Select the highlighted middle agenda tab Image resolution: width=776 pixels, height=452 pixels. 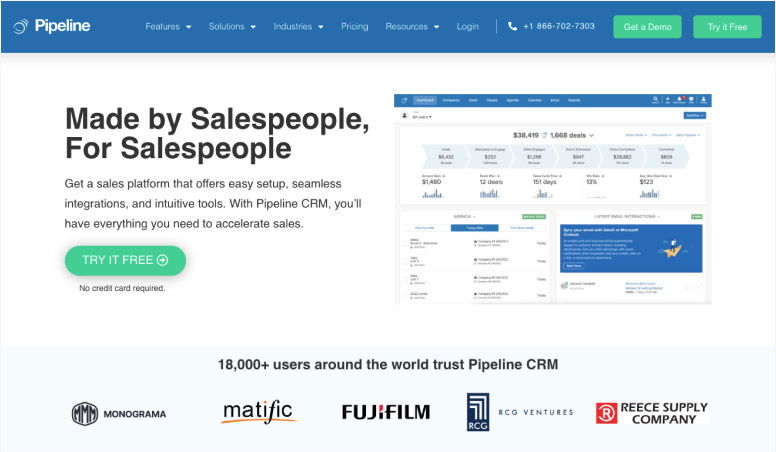475,228
